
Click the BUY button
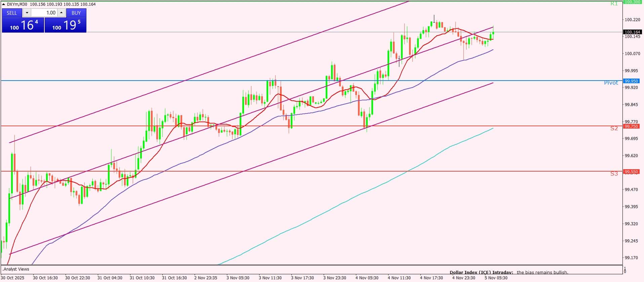click(76, 13)
